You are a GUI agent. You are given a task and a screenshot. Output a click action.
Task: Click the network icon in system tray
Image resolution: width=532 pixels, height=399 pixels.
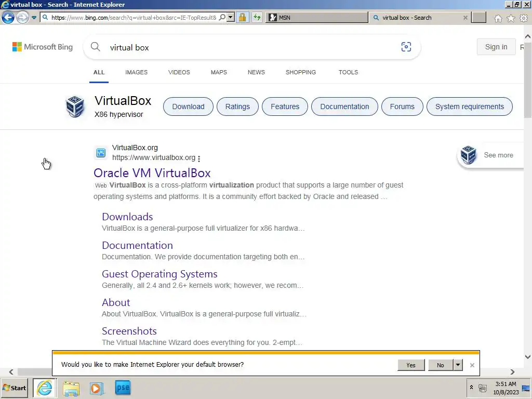(483, 388)
